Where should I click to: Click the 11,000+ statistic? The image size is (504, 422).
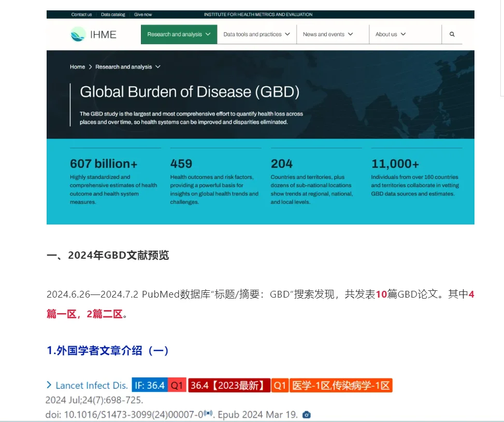pyautogui.click(x=395, y=164)
